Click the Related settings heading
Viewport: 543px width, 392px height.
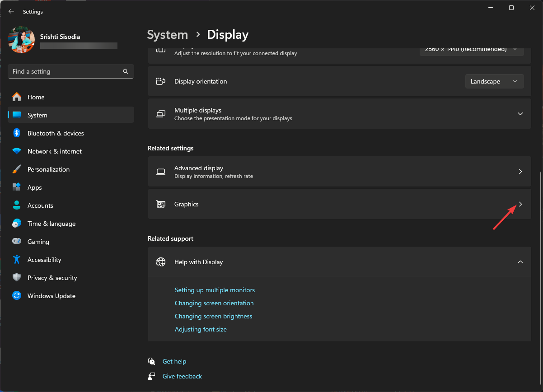point(171,148)
